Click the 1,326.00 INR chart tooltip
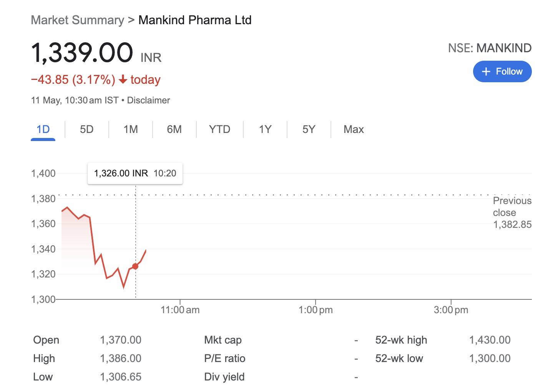Viewport: 558px width, 392px height. pyautogui.click(x=135, y=173)
